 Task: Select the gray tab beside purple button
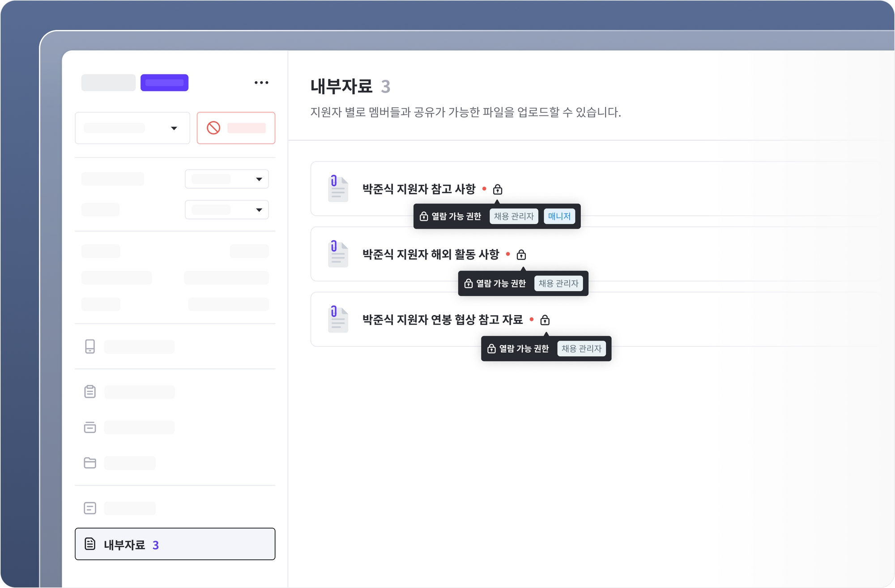click(x=108, y=83)
